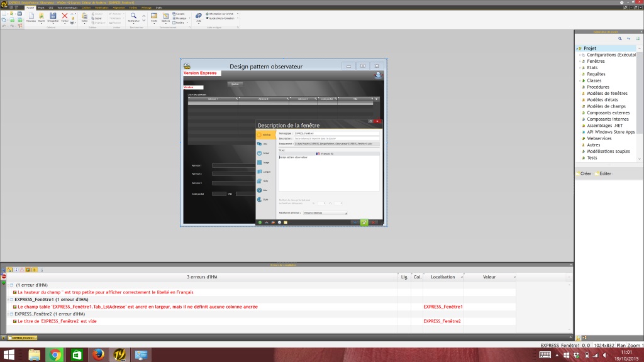Select the 'hauteur du champ' error row
This screenshot has height=362, width=644.
105,292
